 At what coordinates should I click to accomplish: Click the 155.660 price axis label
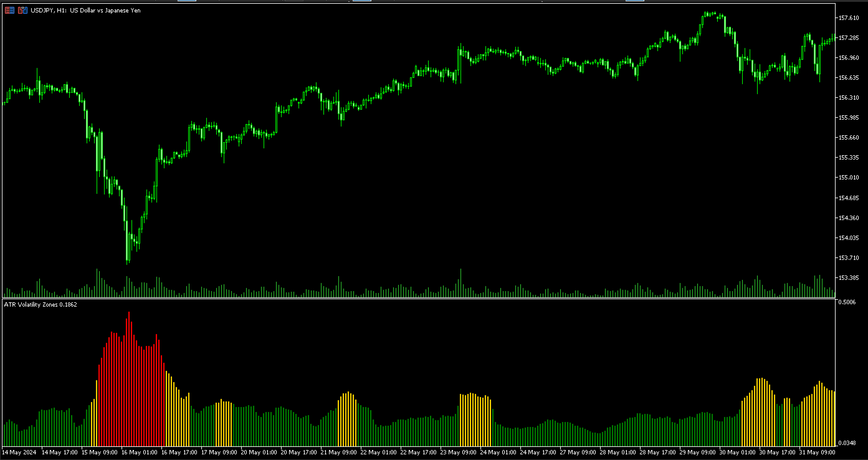pyautogui.click(x=849, y=137)
